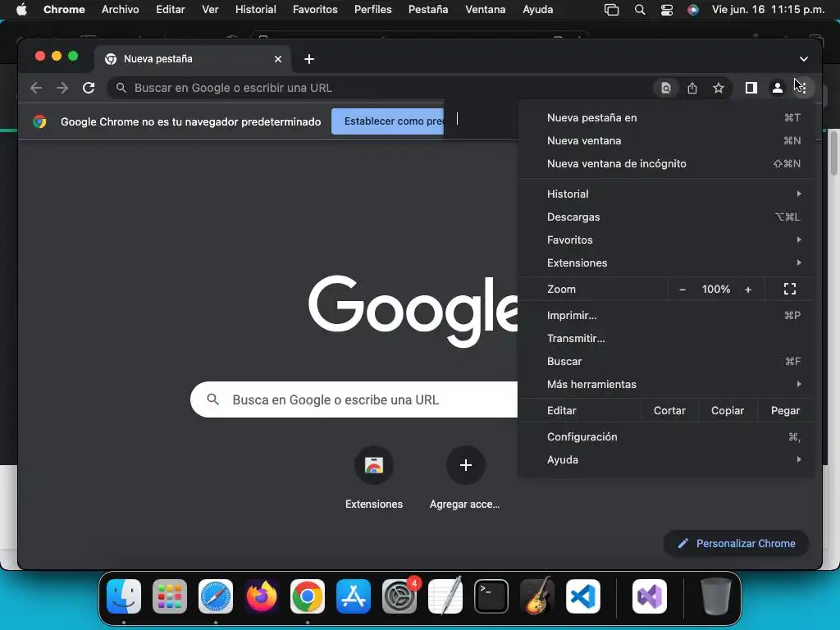Open Descargas from the menu
840x630 pixels.
[666, 217]
